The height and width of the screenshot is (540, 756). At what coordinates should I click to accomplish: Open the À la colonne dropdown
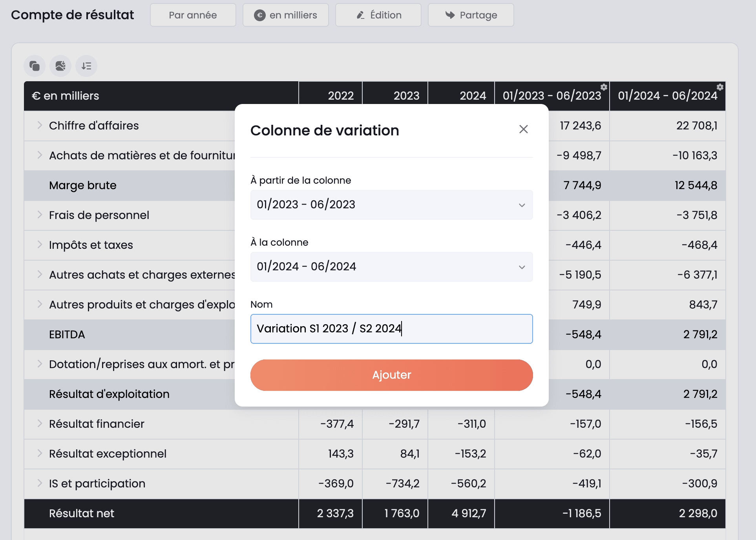(x=392, y=267)
